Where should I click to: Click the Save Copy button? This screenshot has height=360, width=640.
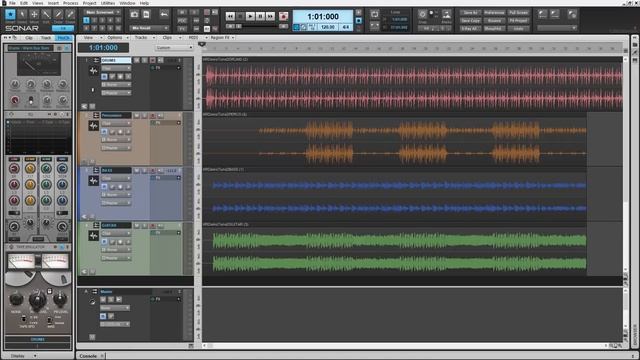[470, 20]
